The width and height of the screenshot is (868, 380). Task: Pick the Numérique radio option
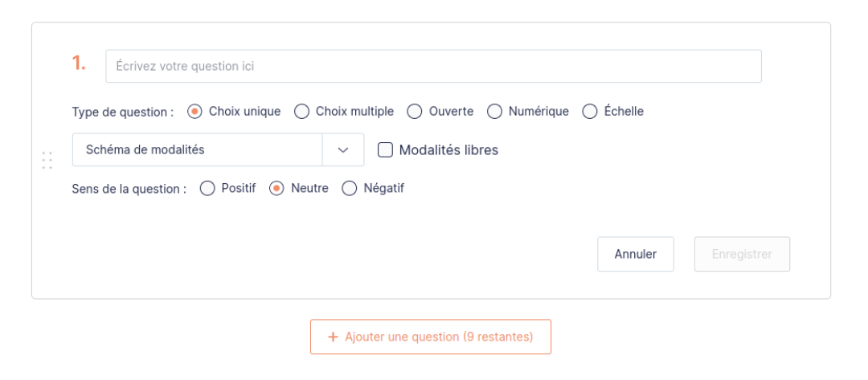pos(494,112)
